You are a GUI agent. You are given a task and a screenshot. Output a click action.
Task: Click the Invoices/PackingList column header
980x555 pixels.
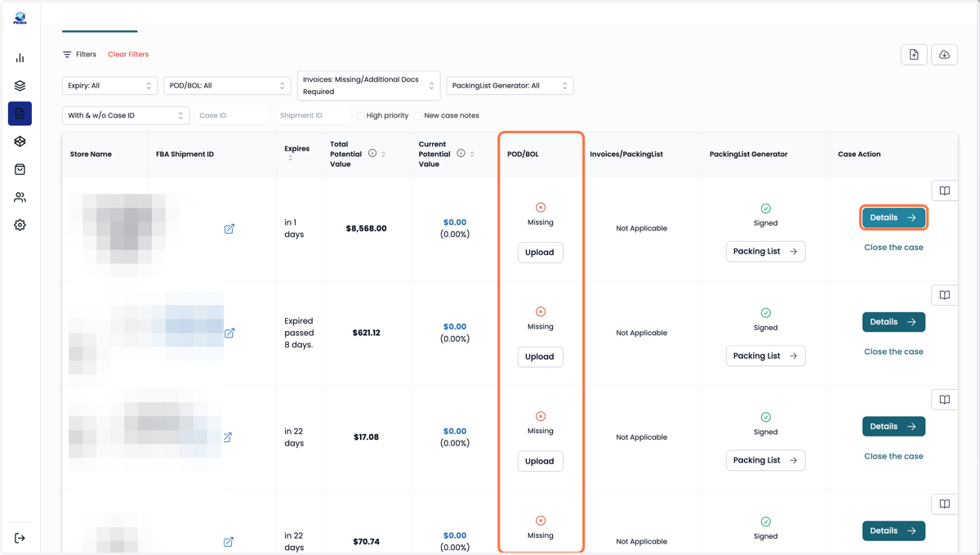[626, 154]
